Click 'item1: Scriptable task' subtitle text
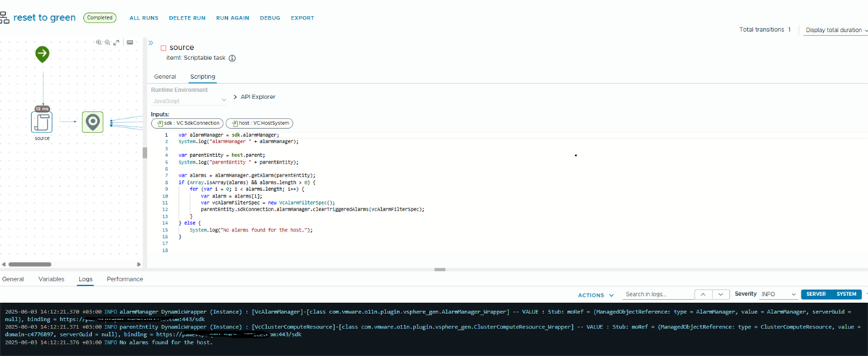Viewport: 868px width, 356px height. (x=196, y=59)
